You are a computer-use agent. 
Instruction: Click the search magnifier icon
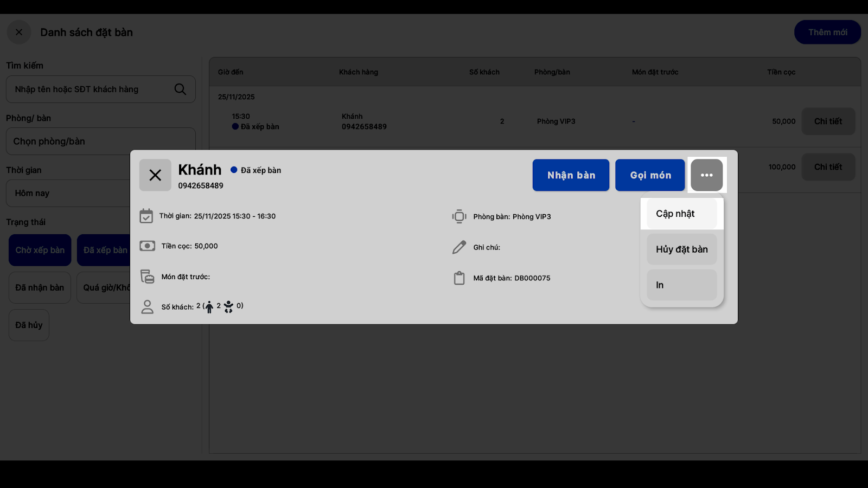(180, 89)
